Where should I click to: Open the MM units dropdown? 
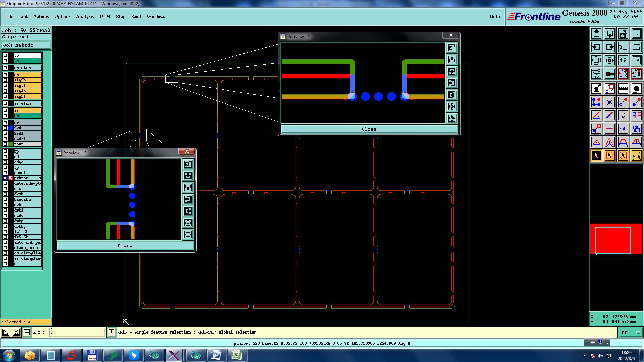[630, 332]
